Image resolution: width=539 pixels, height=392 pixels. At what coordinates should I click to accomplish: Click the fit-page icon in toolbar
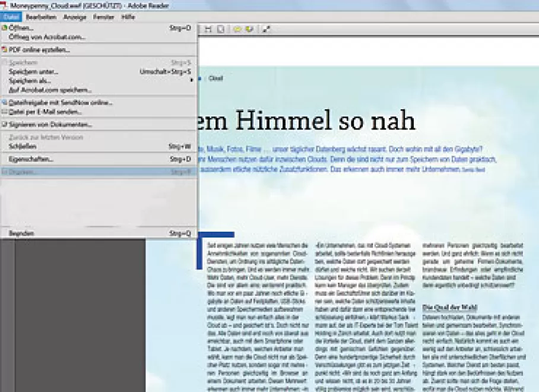220,29
